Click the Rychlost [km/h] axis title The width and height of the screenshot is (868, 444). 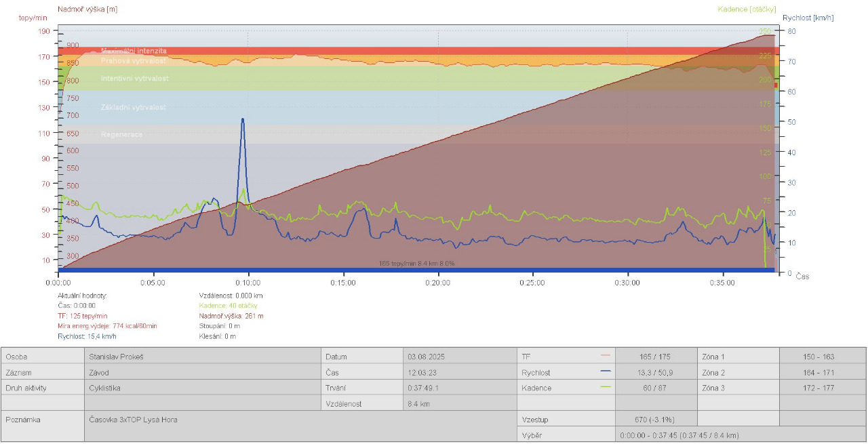pos(808,18)
